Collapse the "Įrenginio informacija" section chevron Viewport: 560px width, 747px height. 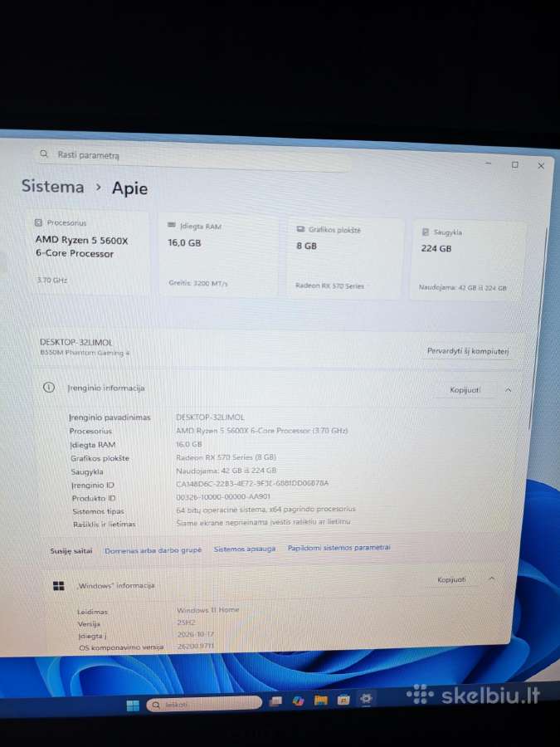pos(508,390)
